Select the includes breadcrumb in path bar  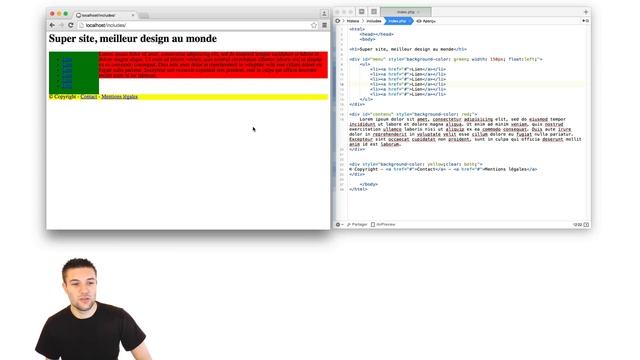(373, 21)
